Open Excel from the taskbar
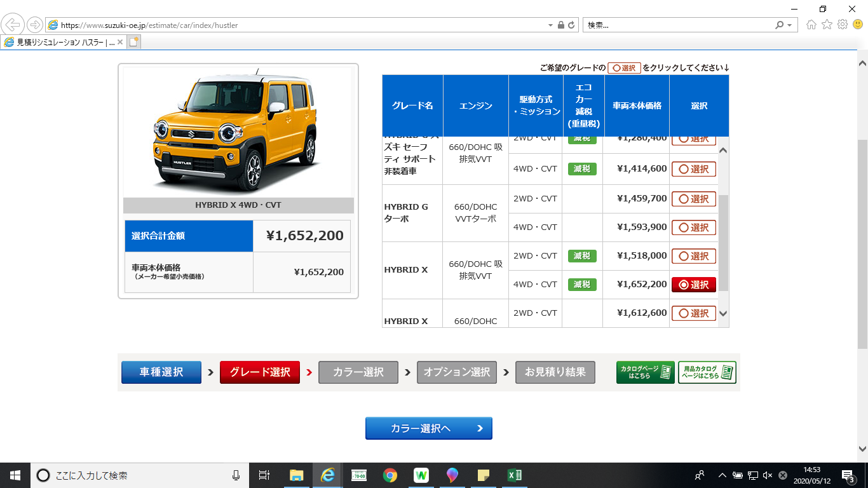Image resolution: width=868 pixels, height=488 pixels. click(515, 475)
